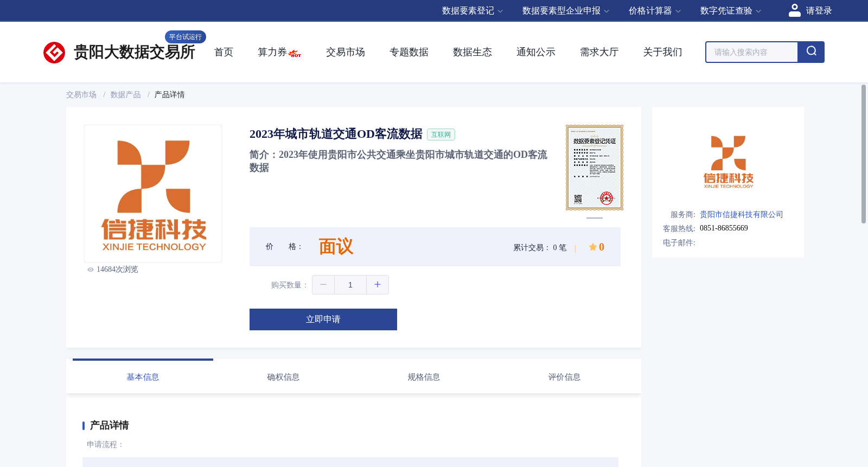Click the 贵阳大数据交易所 site title
This screenshot has height=467, width=868.
pyautogui.click(x=134, y=53)
